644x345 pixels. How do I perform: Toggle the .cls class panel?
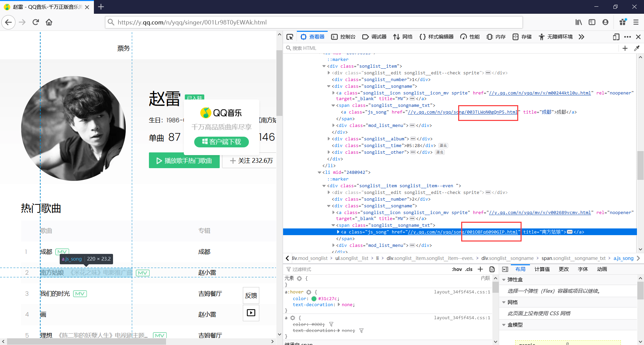[469, 269]
